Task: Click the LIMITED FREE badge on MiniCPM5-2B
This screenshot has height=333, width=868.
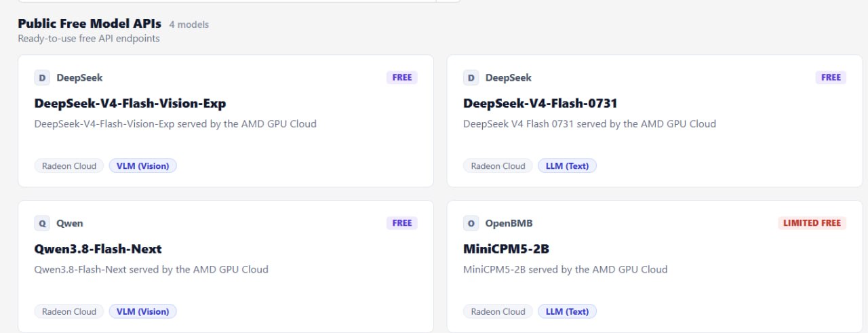Action: [812, 222]
